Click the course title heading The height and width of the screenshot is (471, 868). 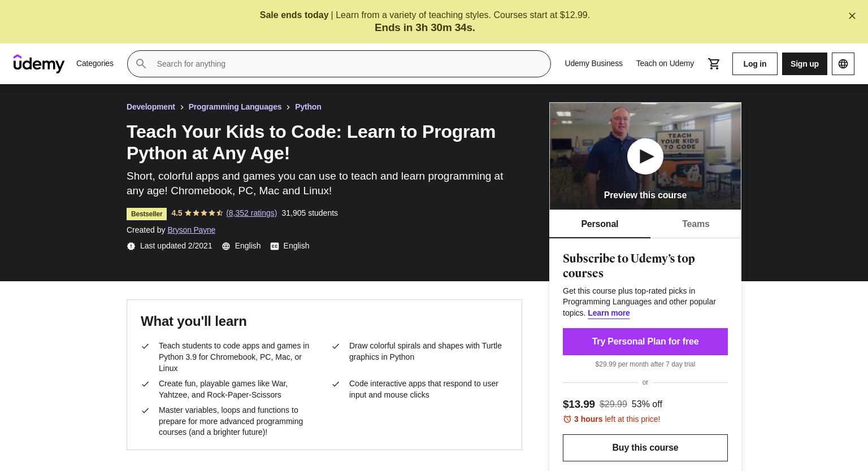pos(311,142)
